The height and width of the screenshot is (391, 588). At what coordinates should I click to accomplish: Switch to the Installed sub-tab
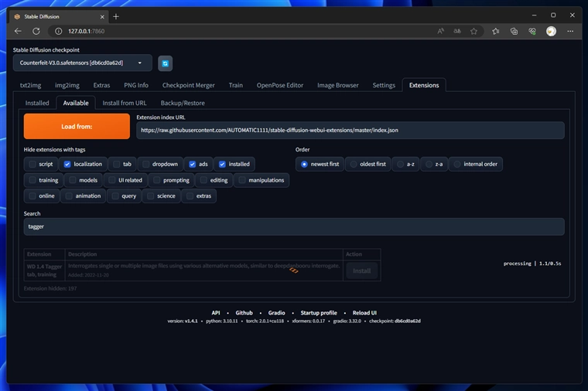pos(37,103)
